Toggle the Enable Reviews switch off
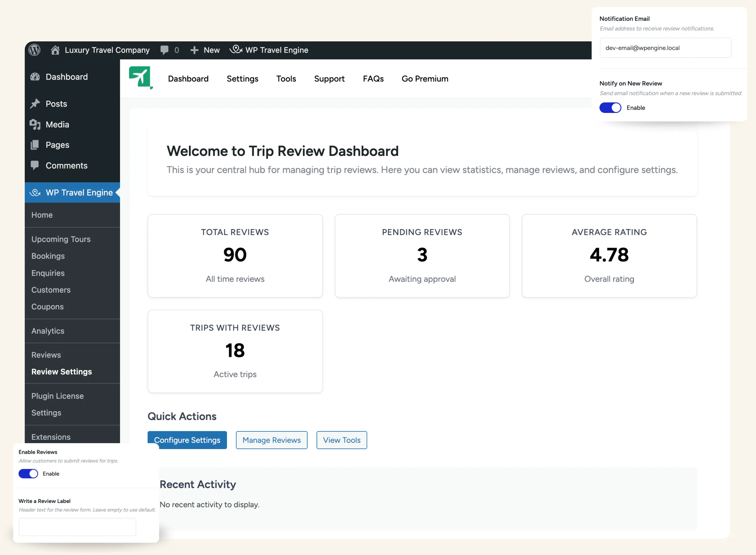The image size is (756, 555). (28, 474)
